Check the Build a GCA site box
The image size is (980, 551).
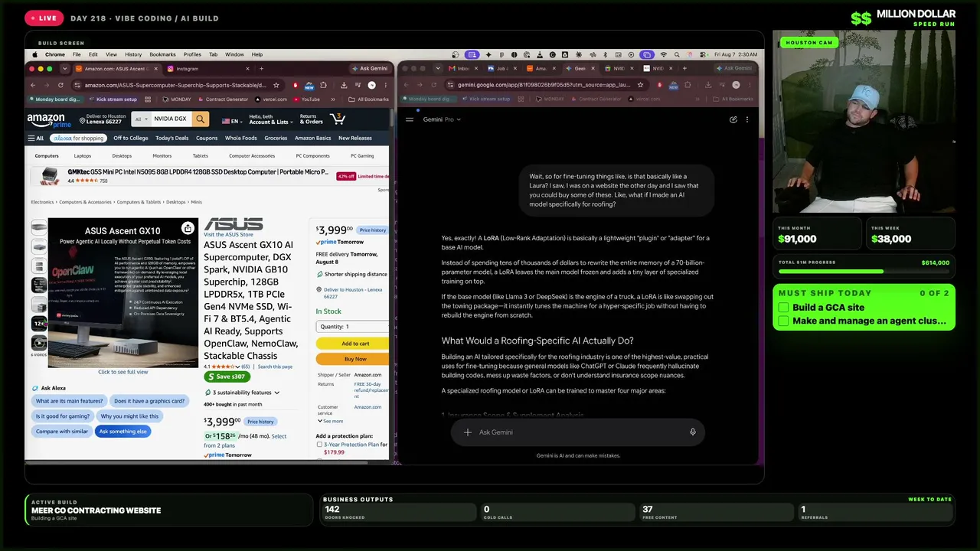783,308
